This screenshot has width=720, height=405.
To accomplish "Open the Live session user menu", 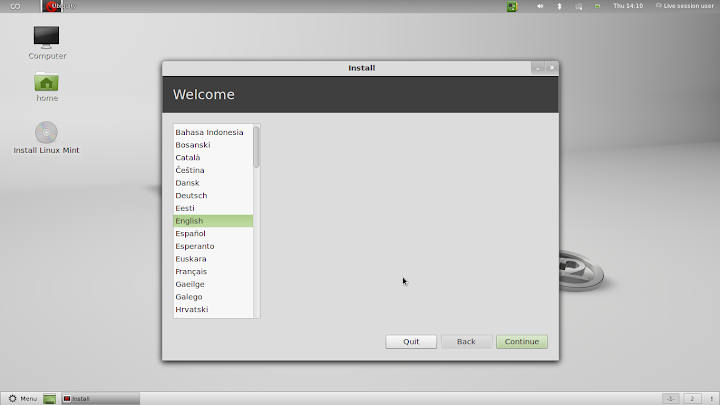I will (685, 6).
